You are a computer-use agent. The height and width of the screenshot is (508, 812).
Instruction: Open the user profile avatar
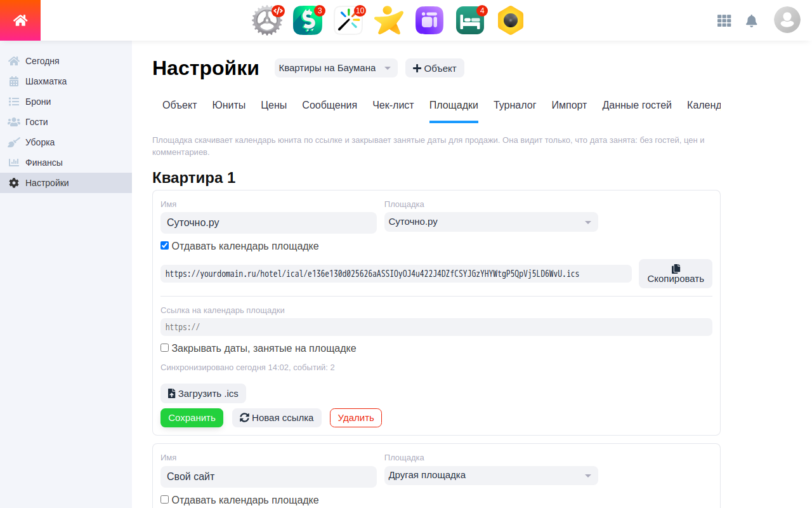click(x=787, y=20)
